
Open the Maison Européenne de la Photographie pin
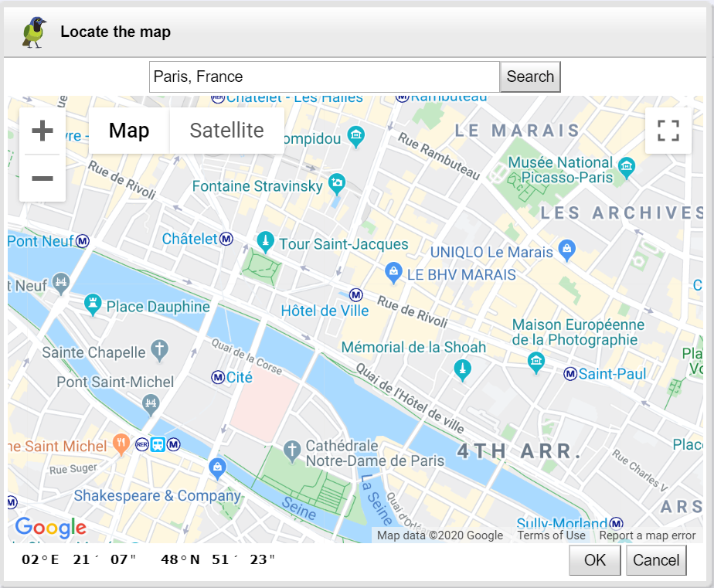click(536, 362)
